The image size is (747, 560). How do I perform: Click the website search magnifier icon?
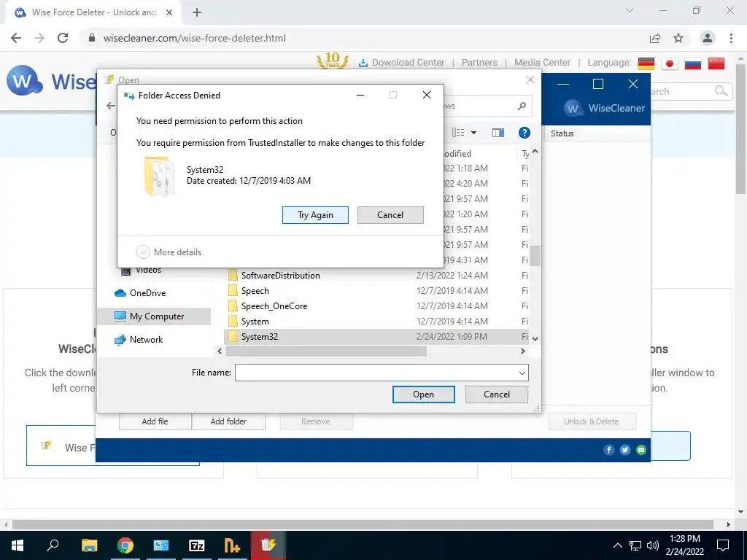coord(721,90)
